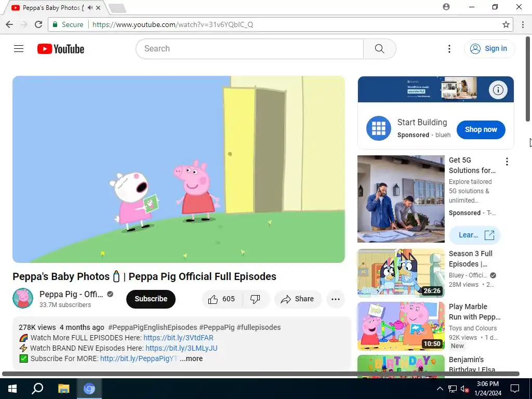Open the Benjamin's Birthday video thumbnail

click(401, 366)
